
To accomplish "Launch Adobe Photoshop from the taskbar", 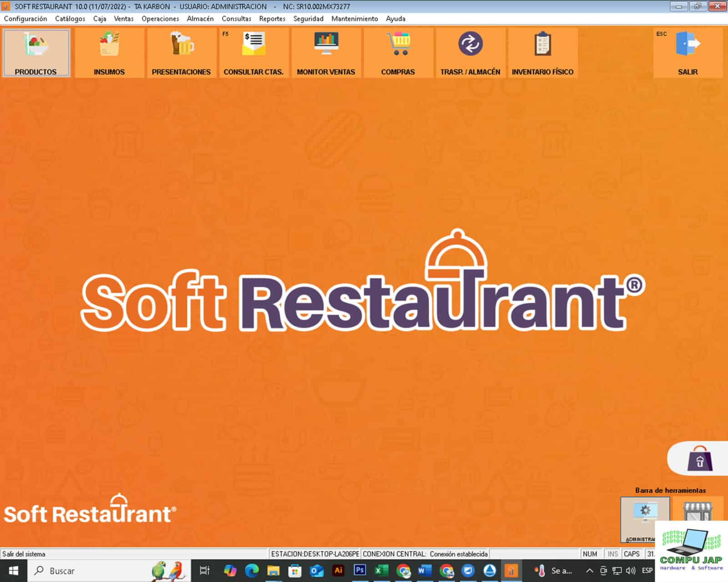I will [x=360, y=571].
